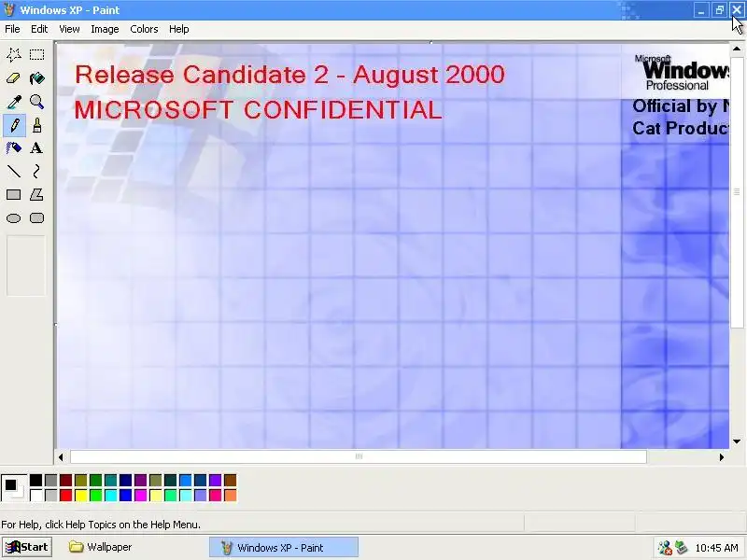
Task: Choose the bright lime green swatch
Action: (x=96, y=496)
